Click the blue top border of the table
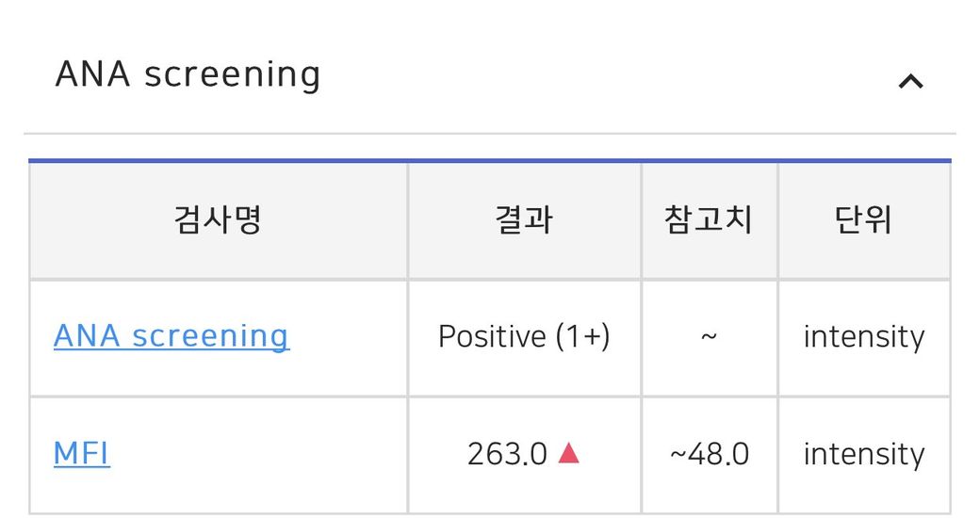 tap(490, 161)
